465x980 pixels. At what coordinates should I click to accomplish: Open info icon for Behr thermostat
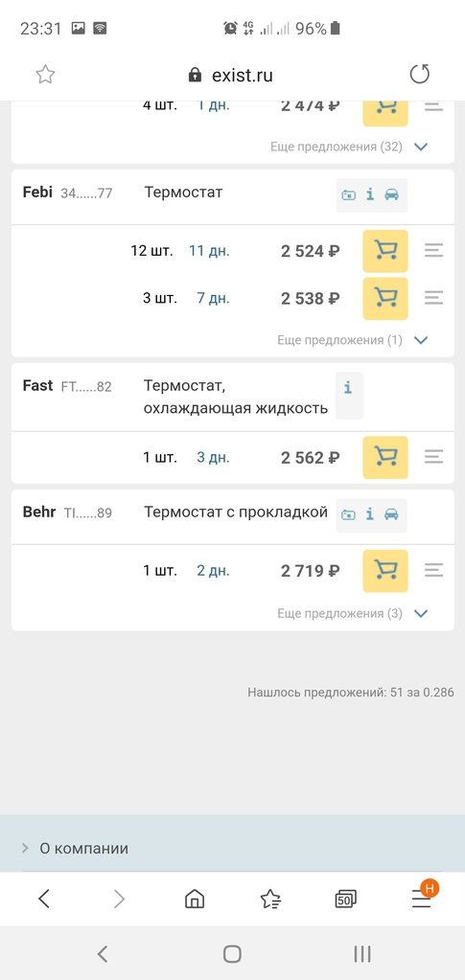(x=370, y=513)
